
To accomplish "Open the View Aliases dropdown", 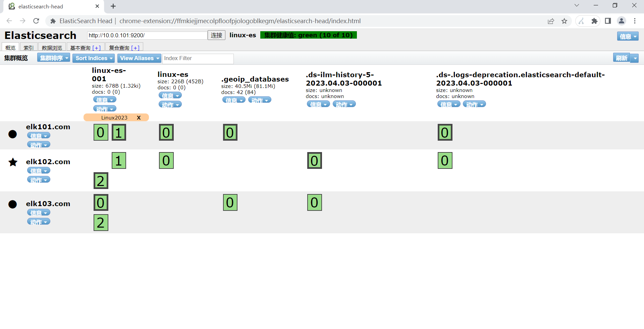I will pos(139,58).
